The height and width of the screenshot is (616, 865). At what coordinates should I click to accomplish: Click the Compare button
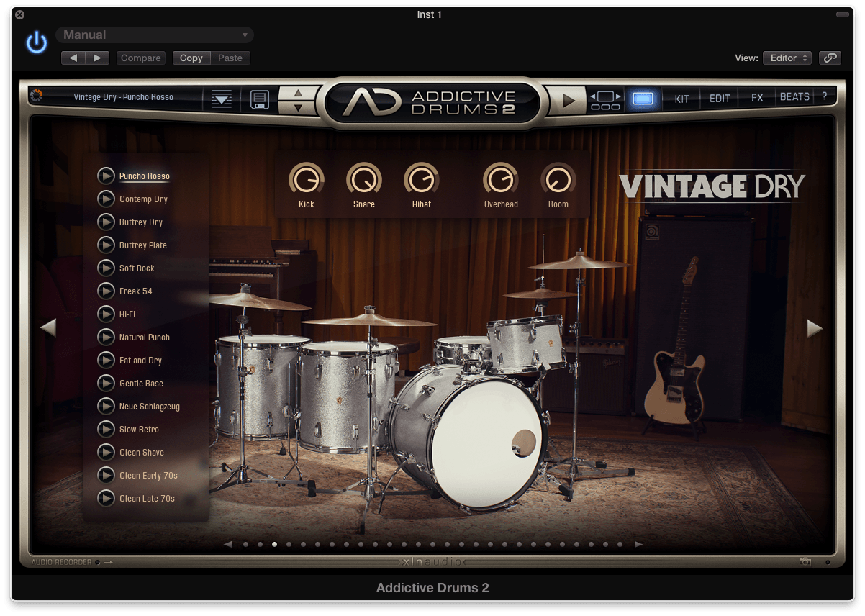(x=140, y=58)
